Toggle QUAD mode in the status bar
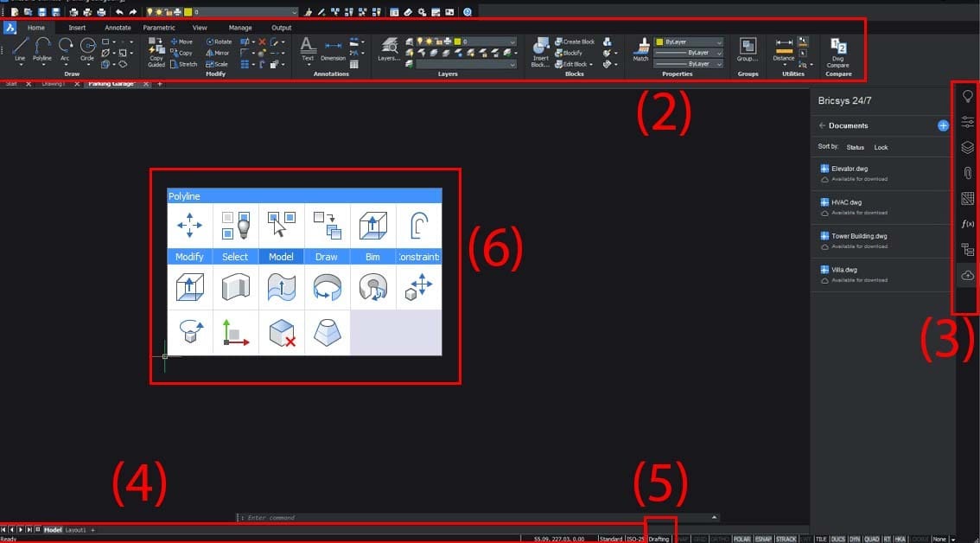Viewport: 980px width, 543px height. point(871,538)
